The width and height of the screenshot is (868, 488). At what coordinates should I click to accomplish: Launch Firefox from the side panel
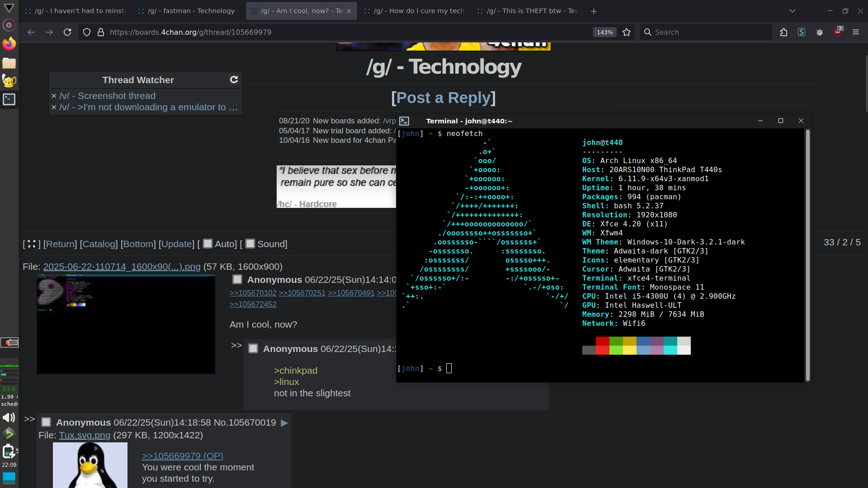point(9,44)
